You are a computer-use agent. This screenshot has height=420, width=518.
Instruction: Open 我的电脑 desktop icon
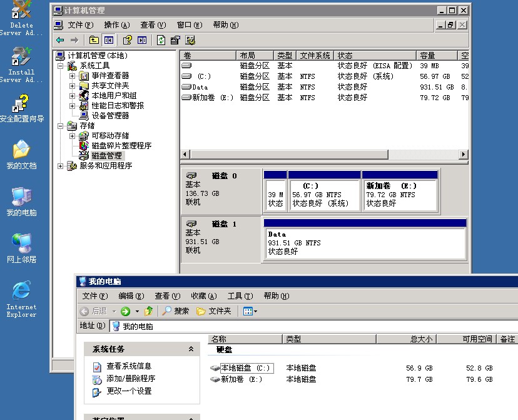(21, 202)
